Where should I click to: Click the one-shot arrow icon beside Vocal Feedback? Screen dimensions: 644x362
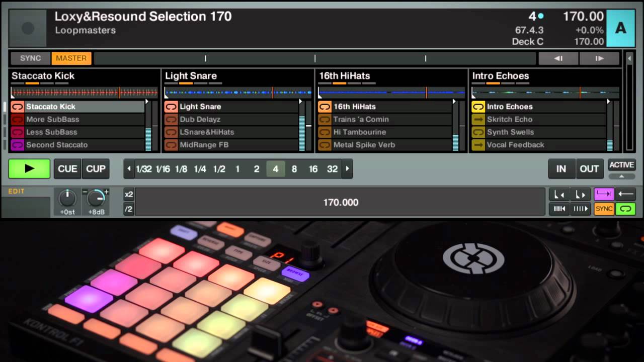tap(478, 145)
